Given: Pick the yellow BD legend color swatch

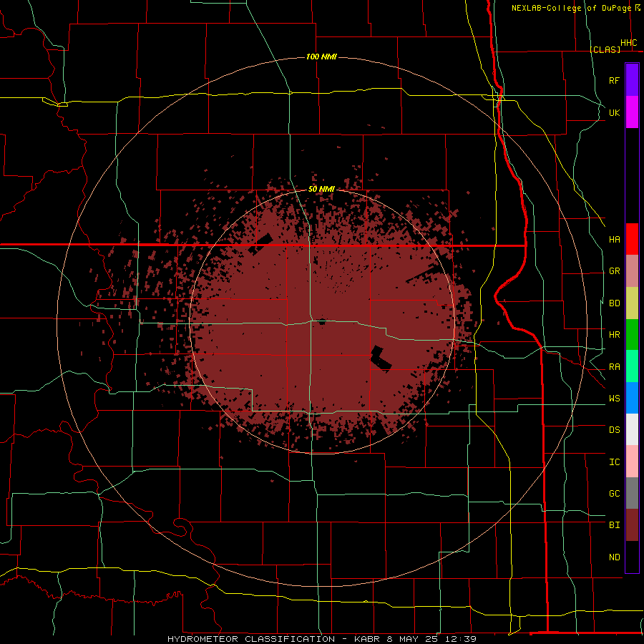Looking at the screenshot, I should [x=632, y=303].
